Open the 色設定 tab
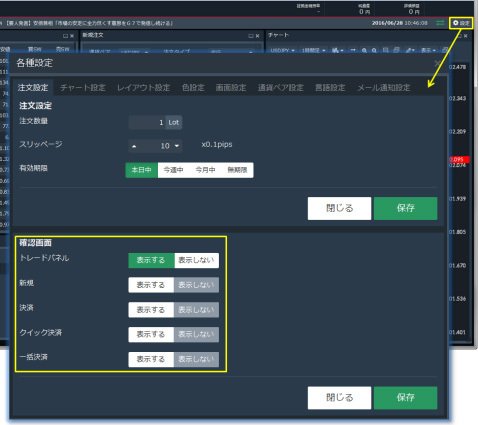Viewport: 478px width, 425px height. pyautogui.click(x=193, y=88)
